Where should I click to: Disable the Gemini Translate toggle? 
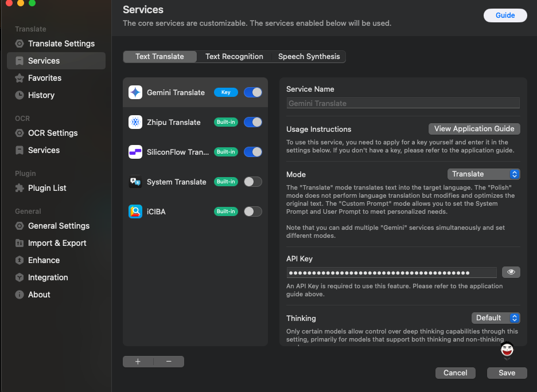pyautogui.click(x=253, y=92)
